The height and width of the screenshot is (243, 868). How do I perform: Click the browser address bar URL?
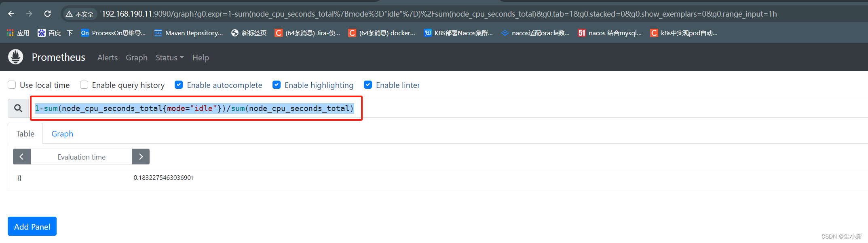(x=439, y=14)
